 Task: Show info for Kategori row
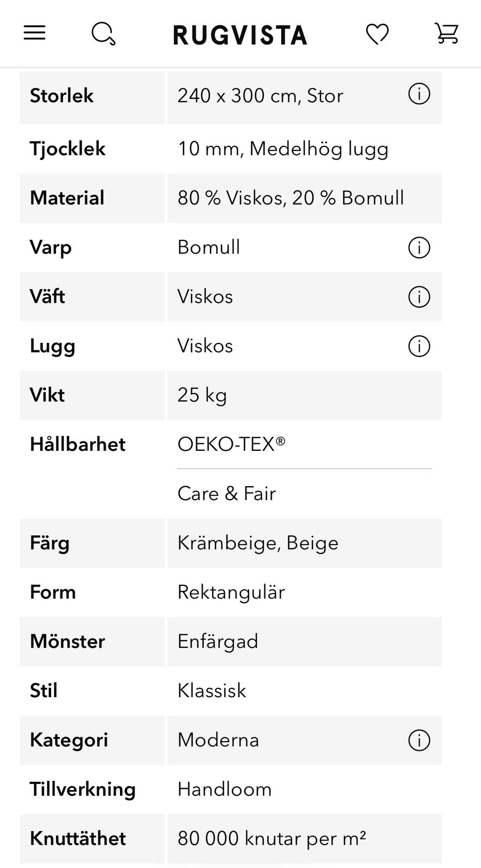tap(419, 741)
